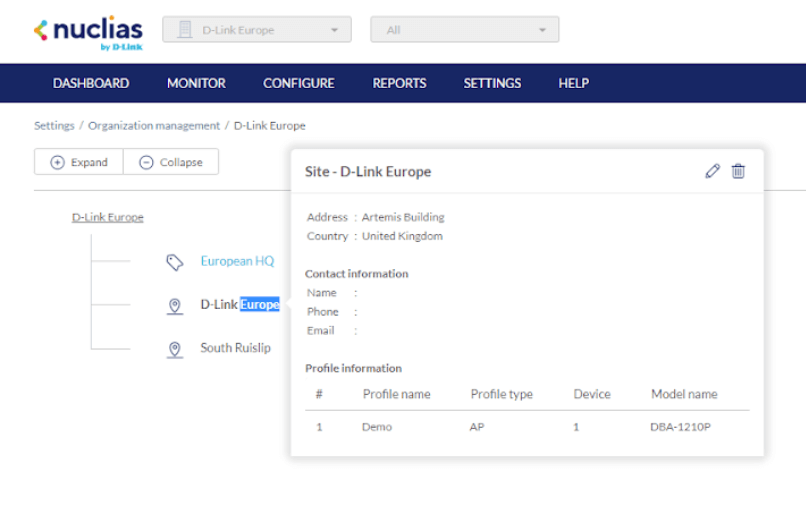Click location pin icon next to South Ruislip
Viewport: 806px width, 507px height.
[175, 350]
